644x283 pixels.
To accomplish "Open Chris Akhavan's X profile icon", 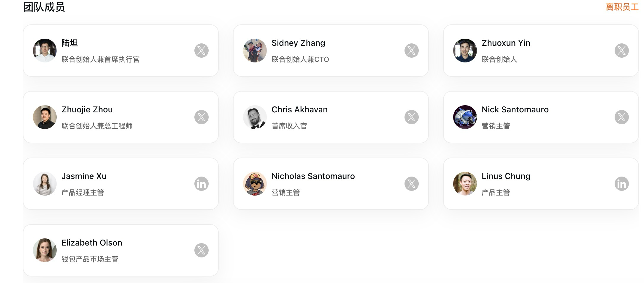I will click(x=412, y=117).
